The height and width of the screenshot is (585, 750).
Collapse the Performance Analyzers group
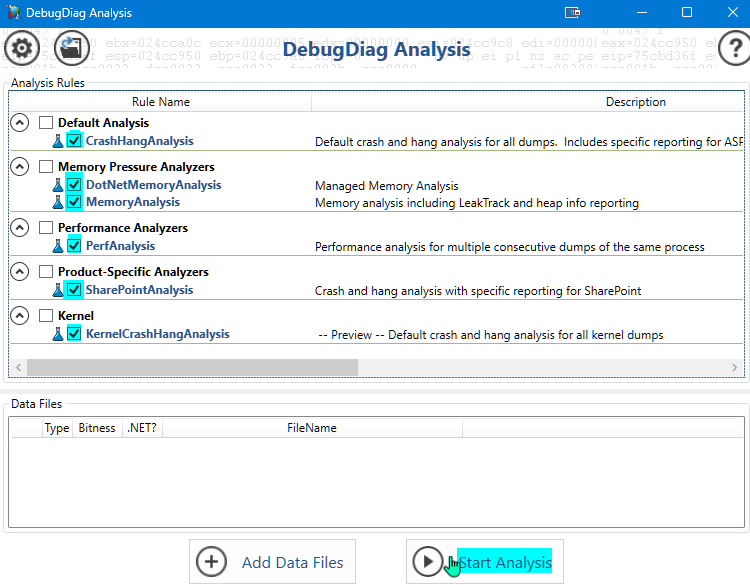(x=20, y=228)
